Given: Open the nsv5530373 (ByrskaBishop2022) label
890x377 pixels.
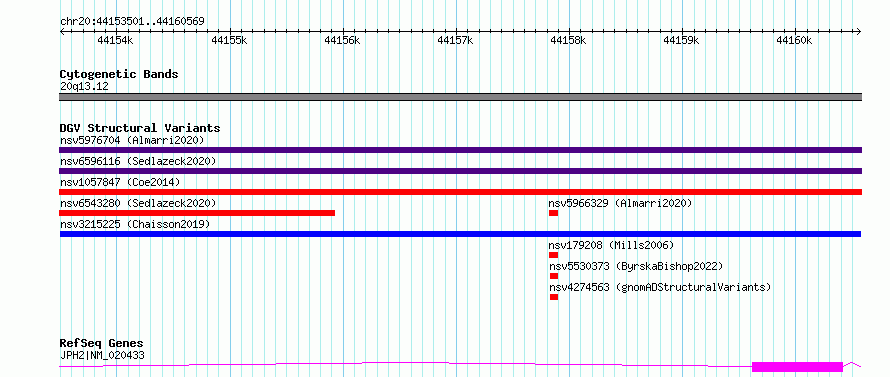Looking at the screenshot, I should pos(636,266).
